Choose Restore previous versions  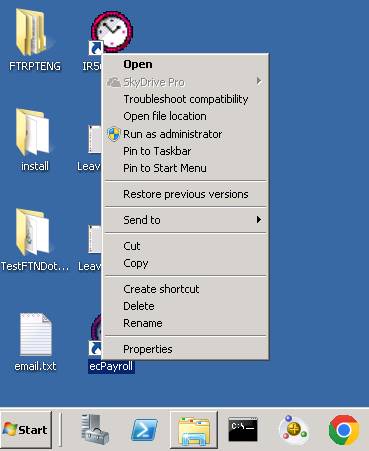(185, 194)
